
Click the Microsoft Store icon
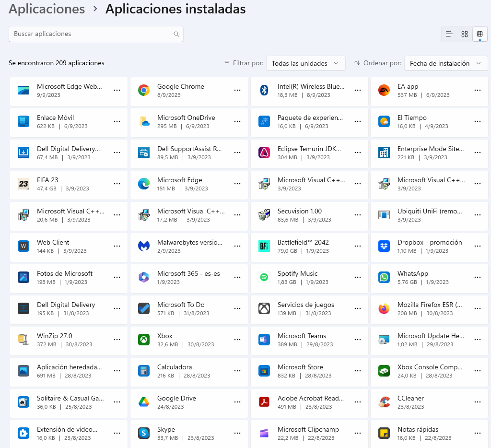click(264, 371)
